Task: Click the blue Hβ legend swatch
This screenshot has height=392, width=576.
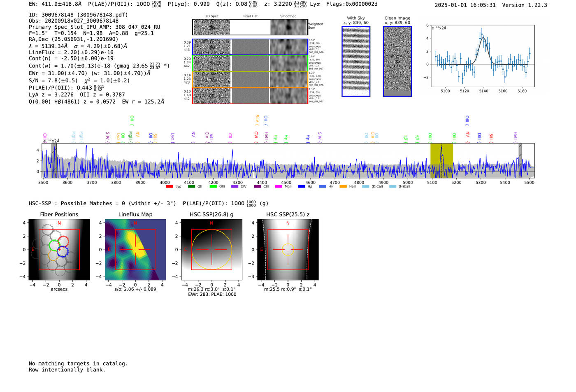Action: click(x=302, y=187)
